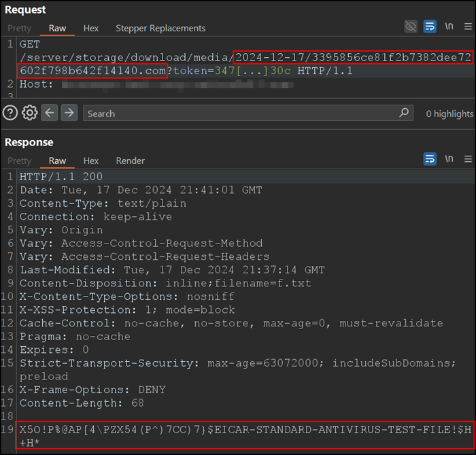476x455 pixels.
Task: Open the Hex tab in Response
Action: [x=91, y=161]
